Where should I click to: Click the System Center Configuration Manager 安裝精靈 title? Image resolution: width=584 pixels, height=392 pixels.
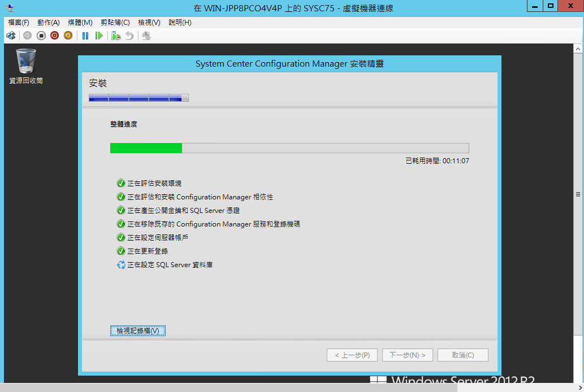[x=289, y=64]
